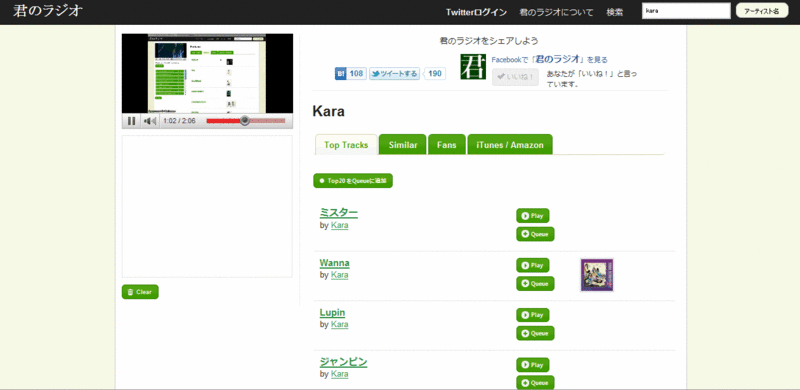Click the Facebook いいね! button
Image resolution: width=800 pixels, height=390 pixels.
click(x=515, y=77)
